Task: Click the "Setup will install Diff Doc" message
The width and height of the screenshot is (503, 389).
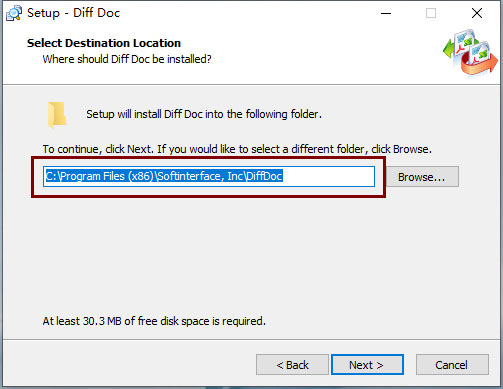Action: (204, 114)
